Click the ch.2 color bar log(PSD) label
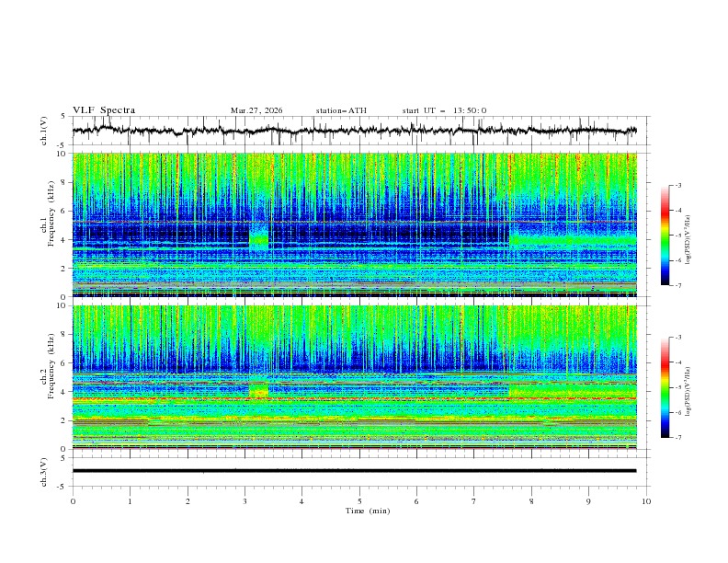 pos(688,391)
